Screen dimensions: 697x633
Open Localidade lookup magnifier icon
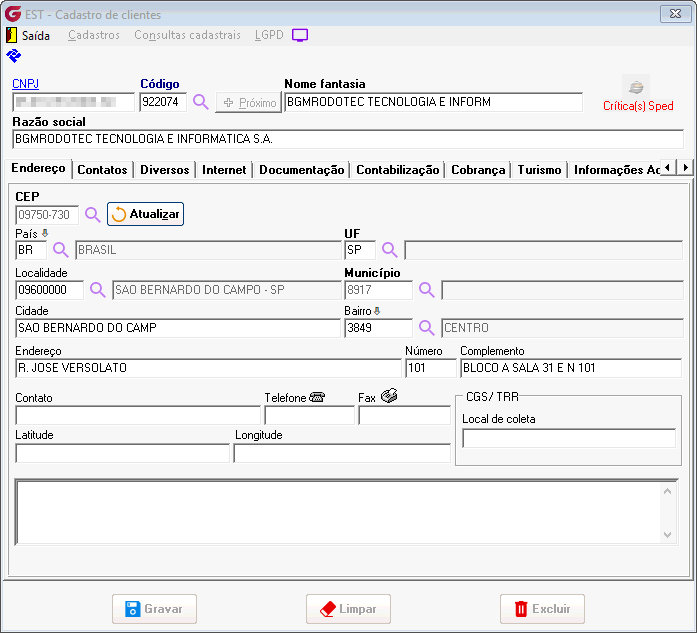click(x=97, y=290)
